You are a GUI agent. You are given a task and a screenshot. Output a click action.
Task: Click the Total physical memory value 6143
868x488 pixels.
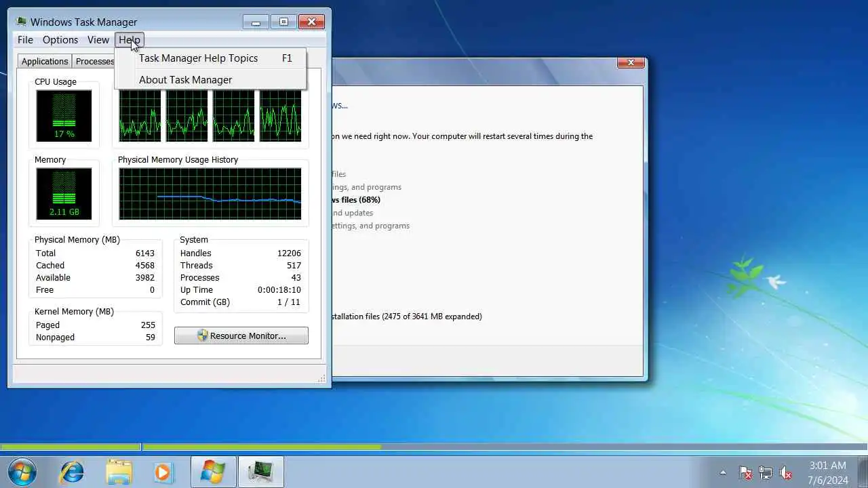click(145, 253)
